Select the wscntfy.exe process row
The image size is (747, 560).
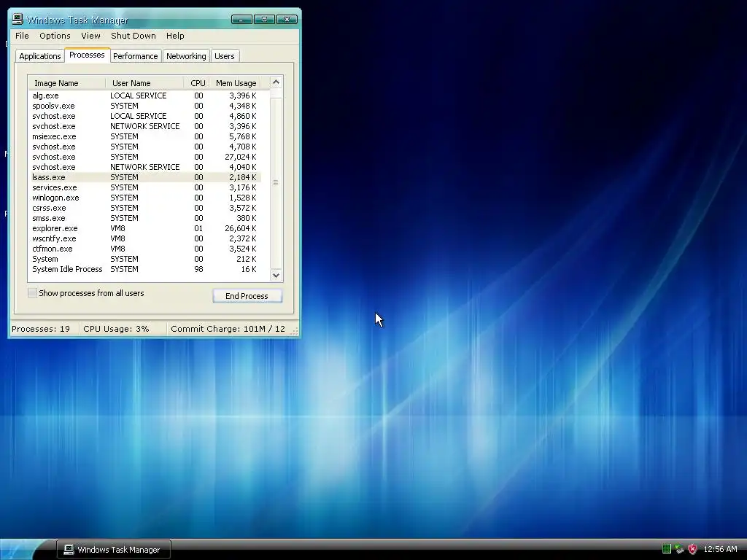(x=145, y=238)
